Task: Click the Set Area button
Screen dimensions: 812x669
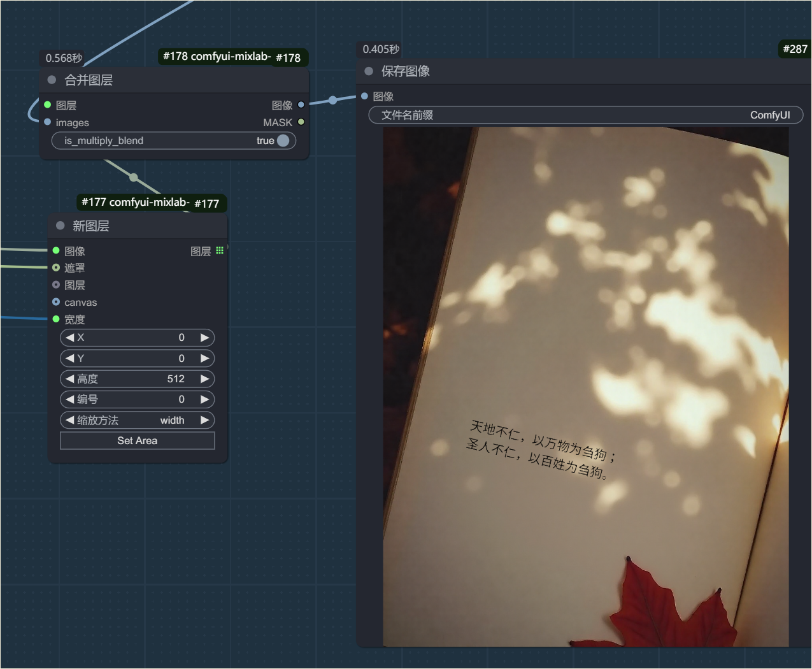Action: pos(138,441)
